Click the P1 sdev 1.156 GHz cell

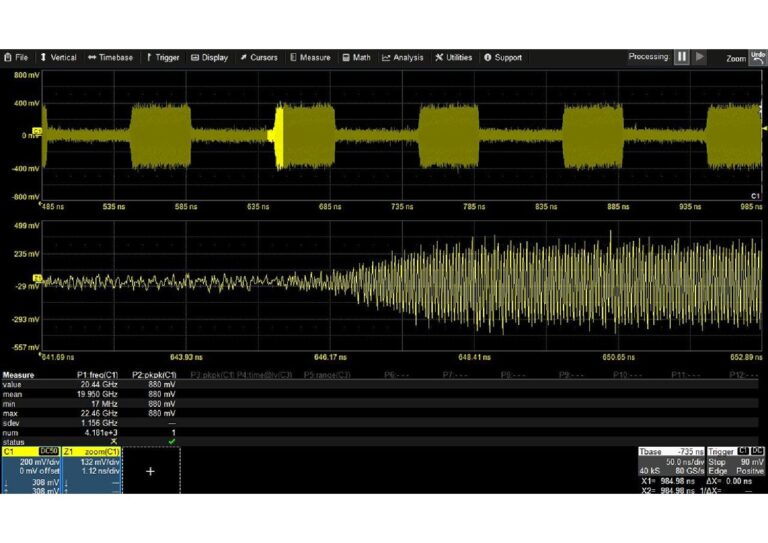point(101,423)
